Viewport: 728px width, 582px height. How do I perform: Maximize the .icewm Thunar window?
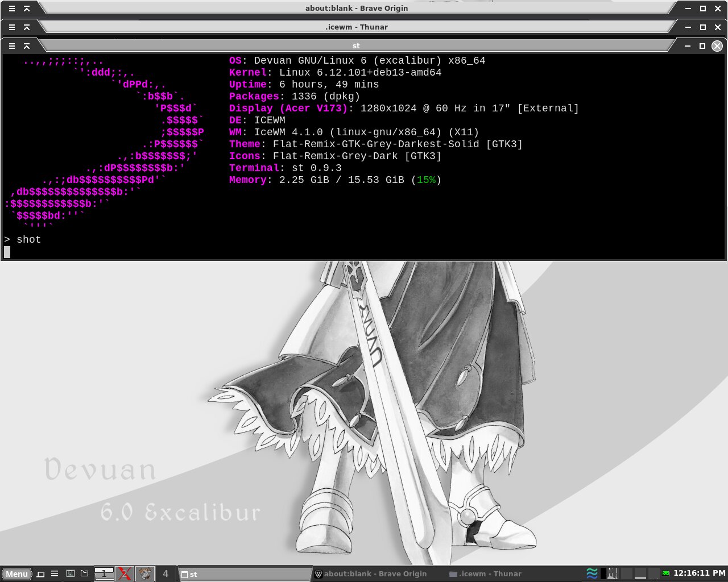pos(702,27)
